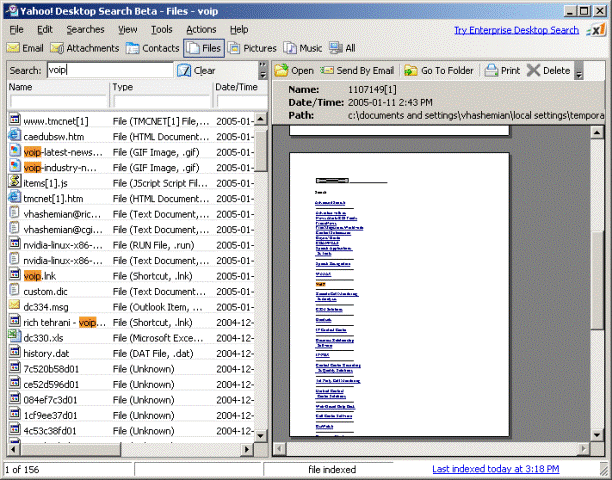This screenshot has height=480, width=612.
Task: Select the All category button
Action: (x=342, y=48)
